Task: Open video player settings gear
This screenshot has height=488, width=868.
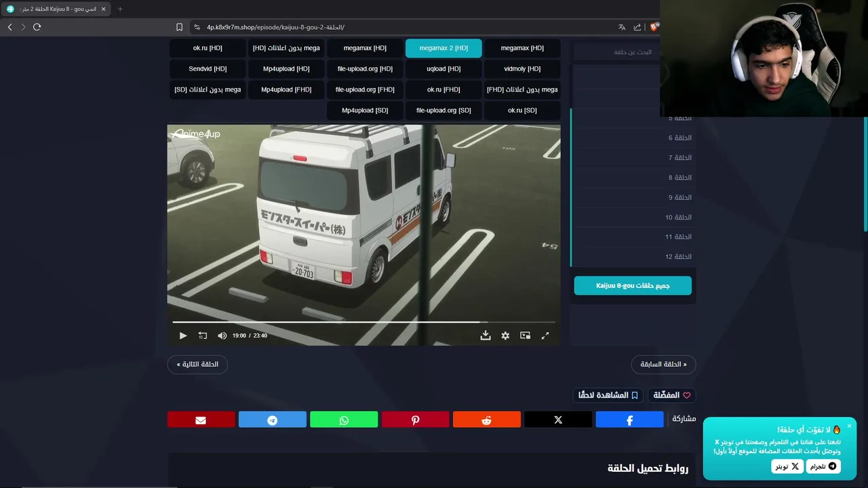Action: 505,335
